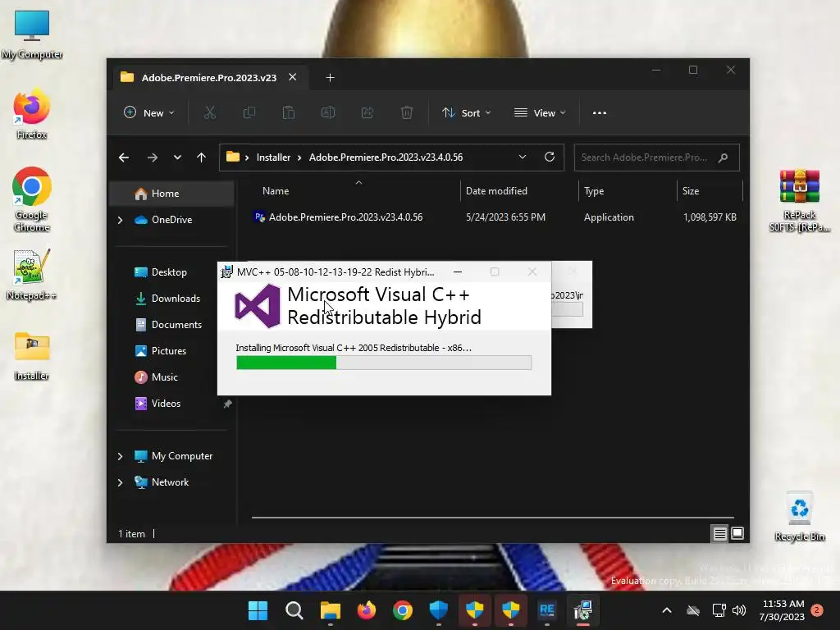Minimize the MVC++ Redist Hybrid installer

(x=458, y=272)
